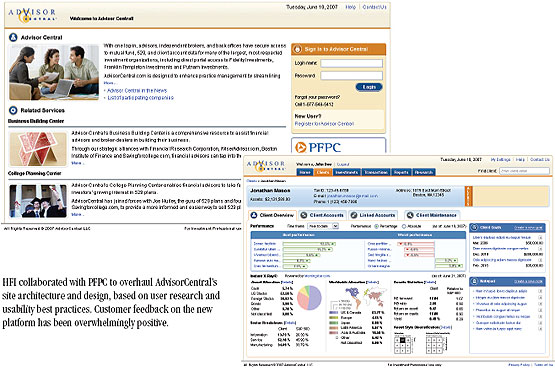Click the blue Login button
555x371 pixels.
369,87
